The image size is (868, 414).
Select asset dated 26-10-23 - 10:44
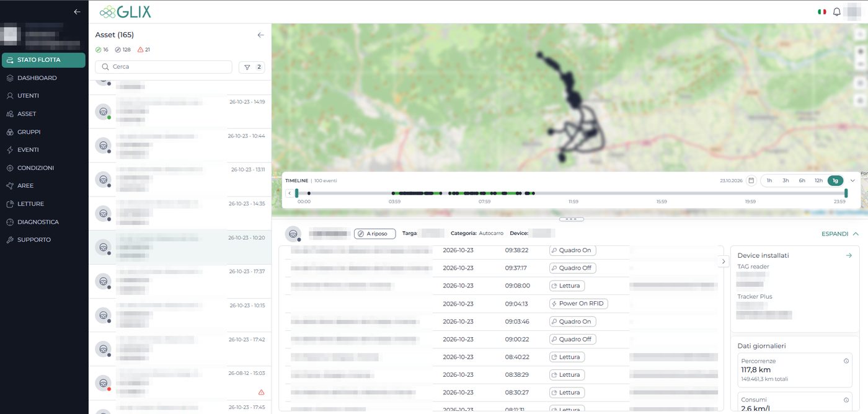point(180,146)
